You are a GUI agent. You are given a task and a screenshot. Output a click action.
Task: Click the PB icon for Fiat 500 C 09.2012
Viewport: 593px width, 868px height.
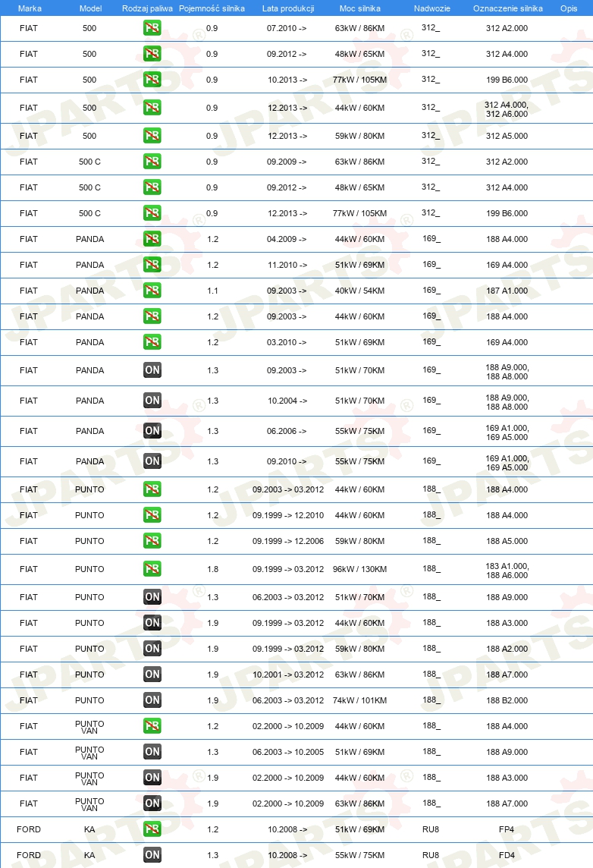(x=152, y=187)
